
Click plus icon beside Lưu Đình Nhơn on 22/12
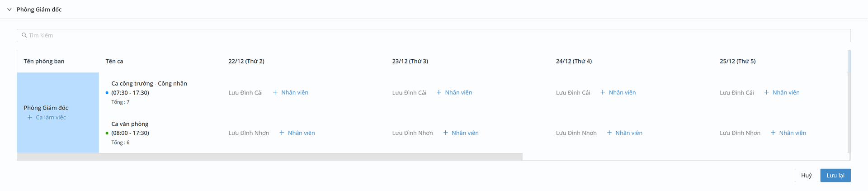282,133
